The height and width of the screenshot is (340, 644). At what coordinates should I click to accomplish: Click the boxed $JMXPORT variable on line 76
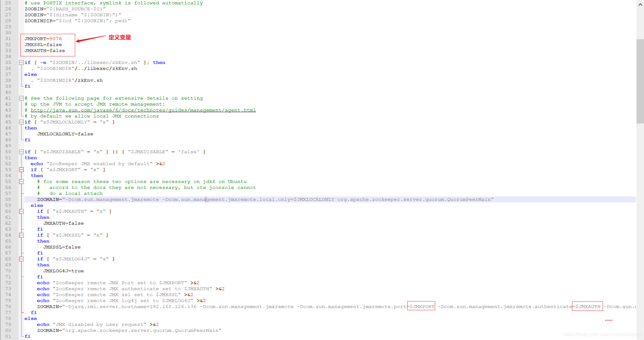421,306
